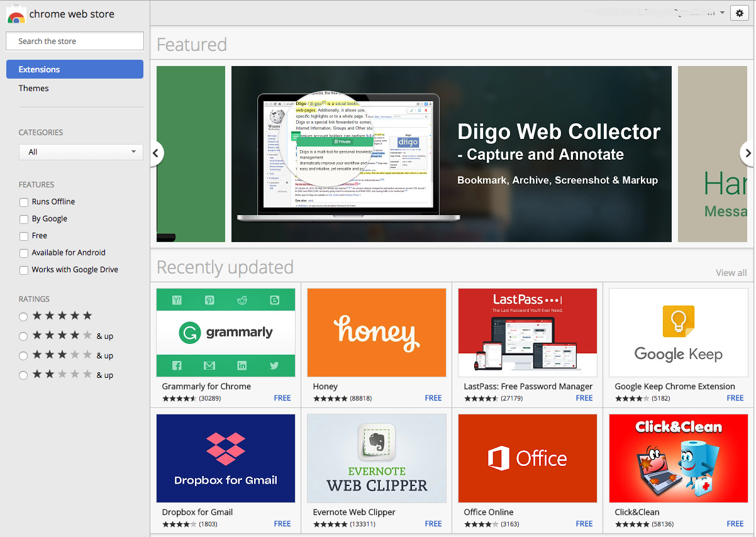Open the Categories 'All' dropdown

tap(81, 152)
